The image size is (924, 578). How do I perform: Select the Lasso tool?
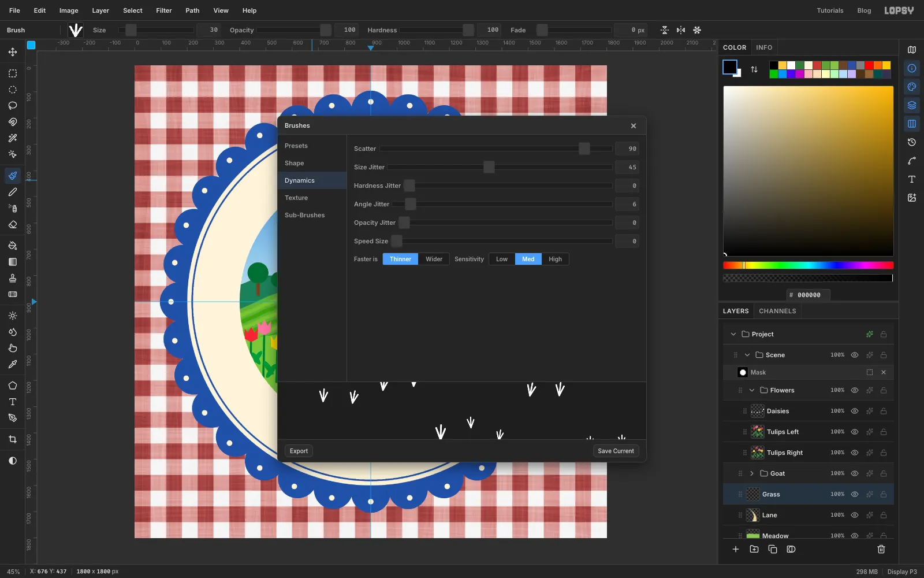[x=13, y=106]
